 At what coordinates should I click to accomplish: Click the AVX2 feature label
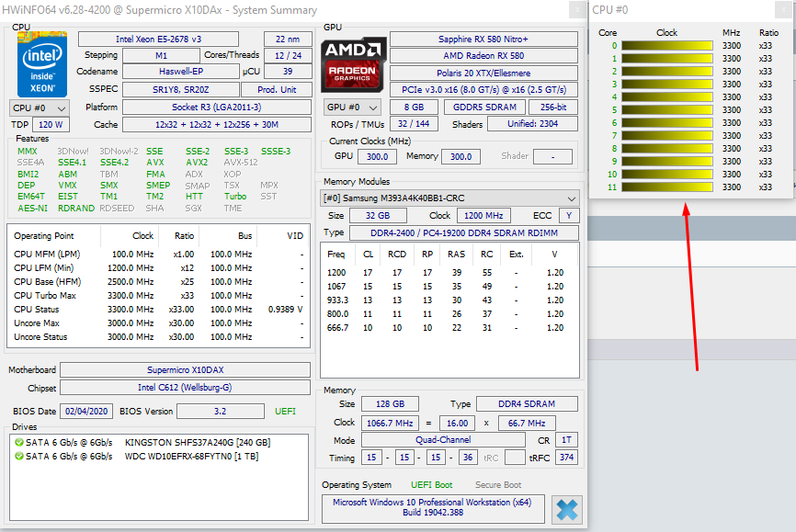coord(197,163)
